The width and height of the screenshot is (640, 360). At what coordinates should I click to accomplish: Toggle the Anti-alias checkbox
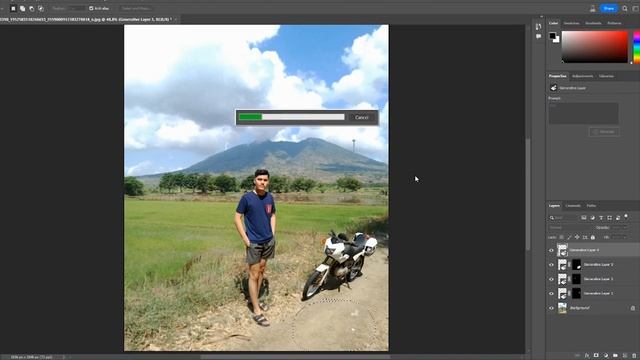(x=91, y=8)
